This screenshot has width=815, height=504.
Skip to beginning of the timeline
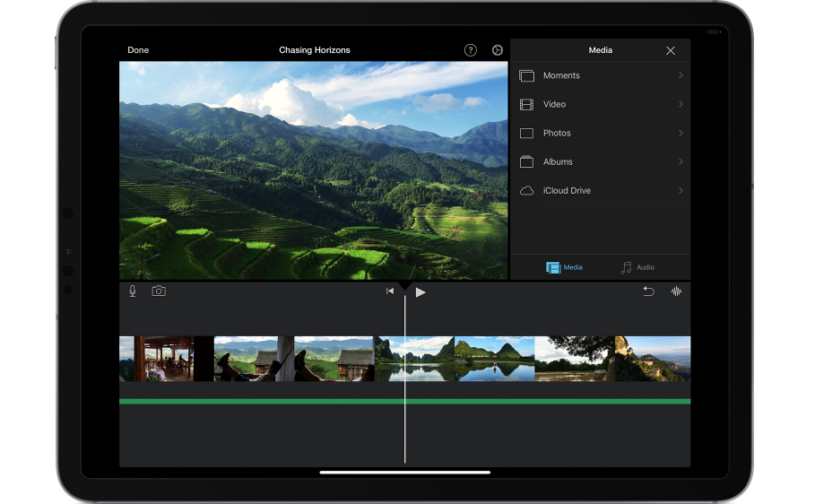(390, 291)
